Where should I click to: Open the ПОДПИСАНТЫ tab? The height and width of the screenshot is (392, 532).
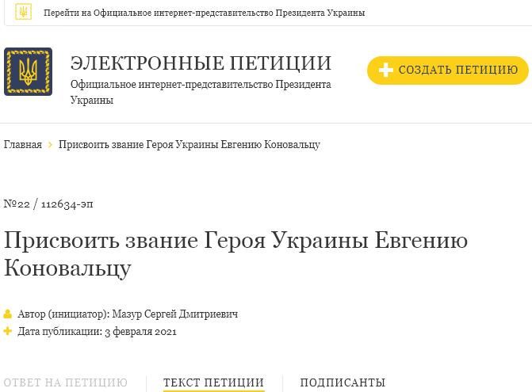coord(343,382)
